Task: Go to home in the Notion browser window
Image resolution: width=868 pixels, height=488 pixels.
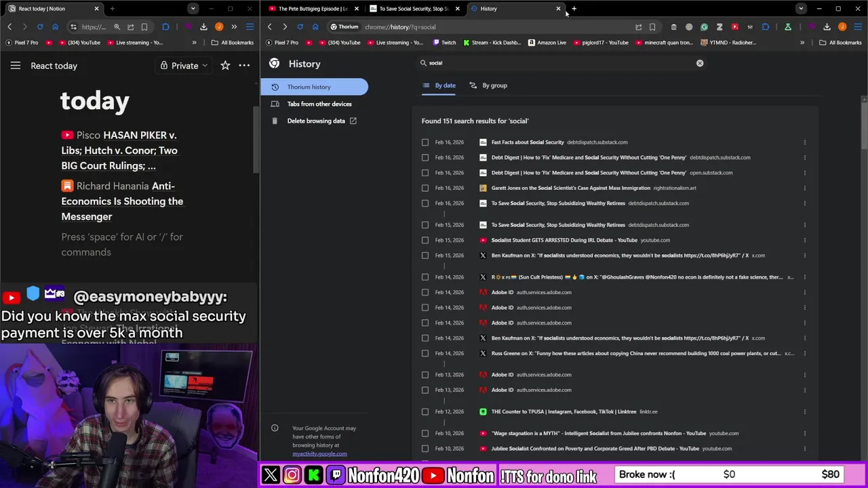Action: pos(56,26)
